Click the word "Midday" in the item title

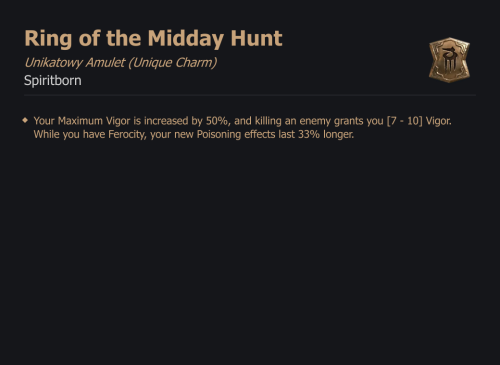pyautogui.click(x=186, y=39)
